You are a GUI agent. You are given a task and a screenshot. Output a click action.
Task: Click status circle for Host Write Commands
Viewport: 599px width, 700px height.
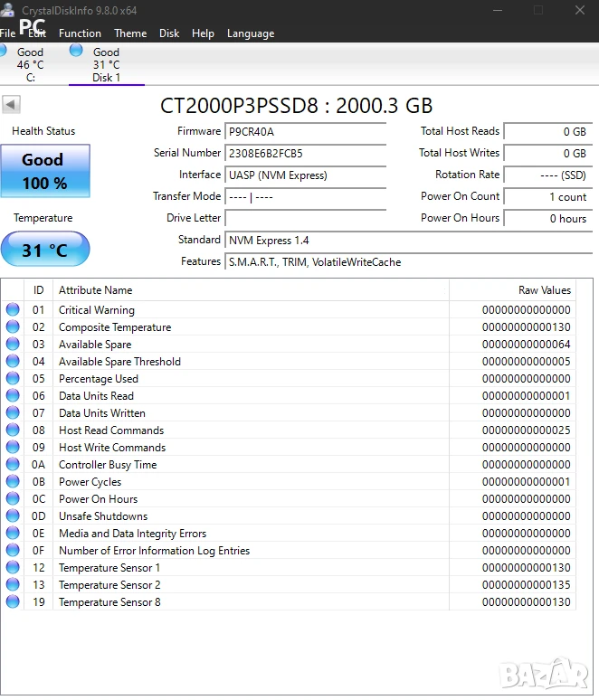13,447
